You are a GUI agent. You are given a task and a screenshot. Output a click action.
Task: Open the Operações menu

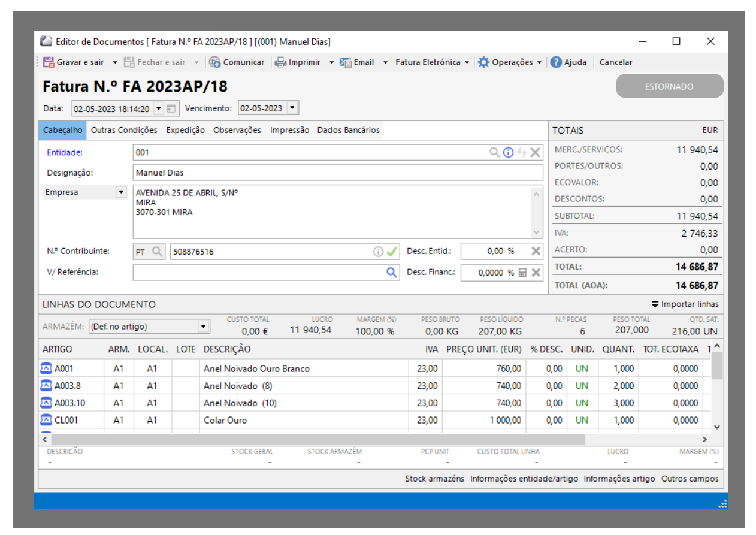509,62
